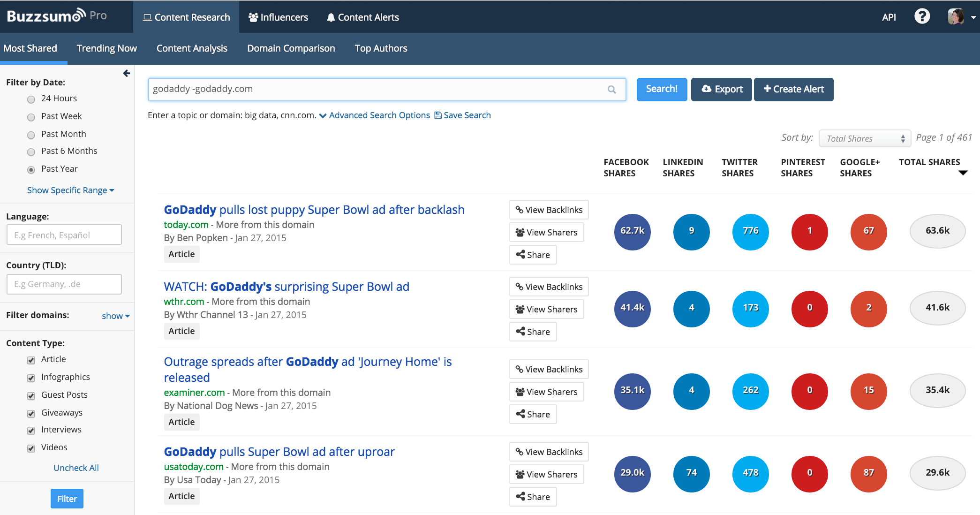Image resolution: width=980 pixels, height=515 pixels.
Task: Click the Country (TLD) input field
Action: point(64,284)
